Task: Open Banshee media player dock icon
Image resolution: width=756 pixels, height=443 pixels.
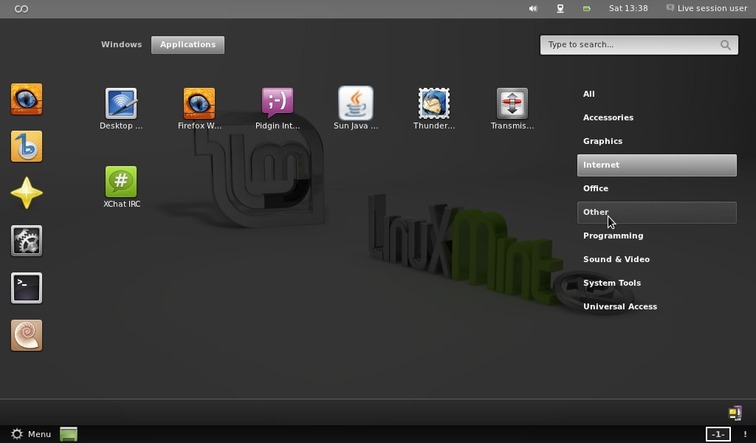Action: click(27, 147)
